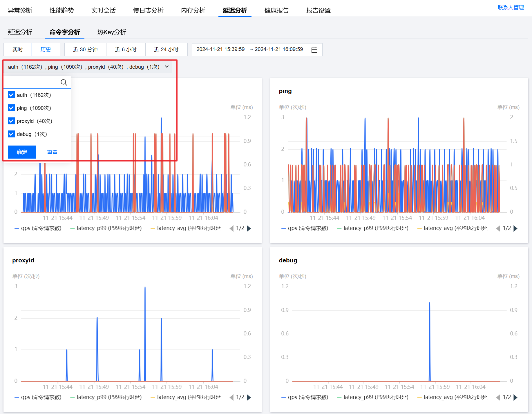Uncheck the auth (1162次) checkbox
The image size is (532, 414).
tap(11, 95)
